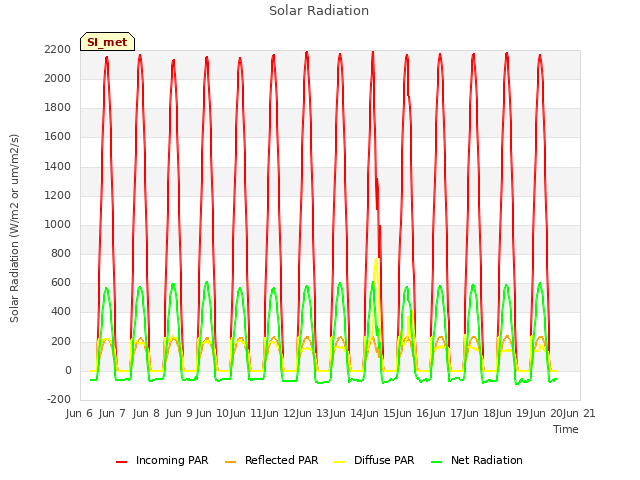Click the red Incoming PAR peak on Jun 12

click(x=307, y=53)
